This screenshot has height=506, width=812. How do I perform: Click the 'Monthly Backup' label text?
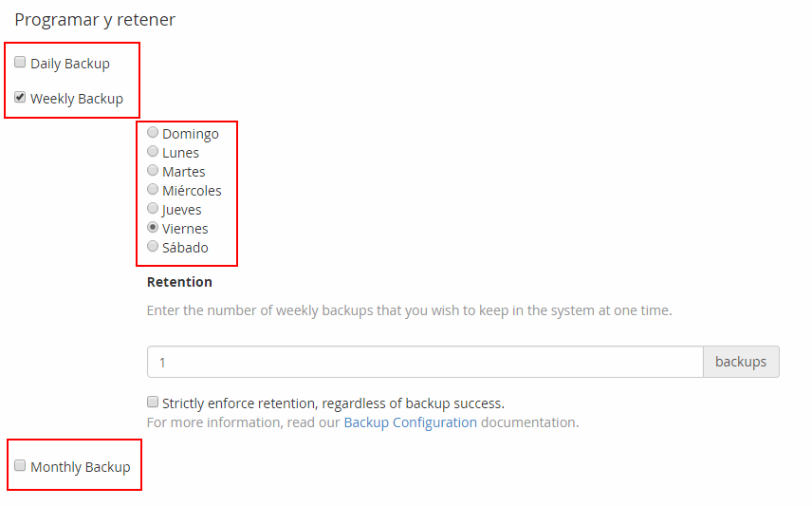click(81, 467)
